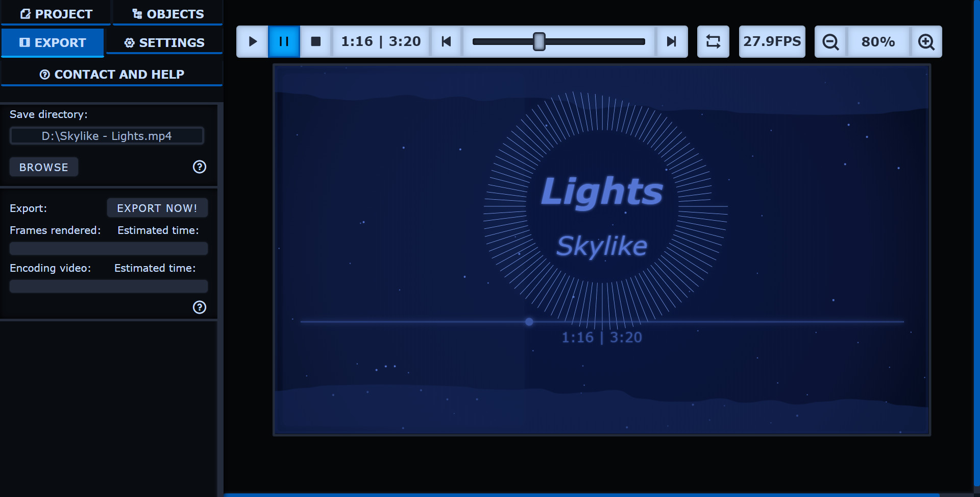Zoom out the preview with magnifier minus
Image resolution: width=980 pixels, height=497 pixels.
(830, 41)
